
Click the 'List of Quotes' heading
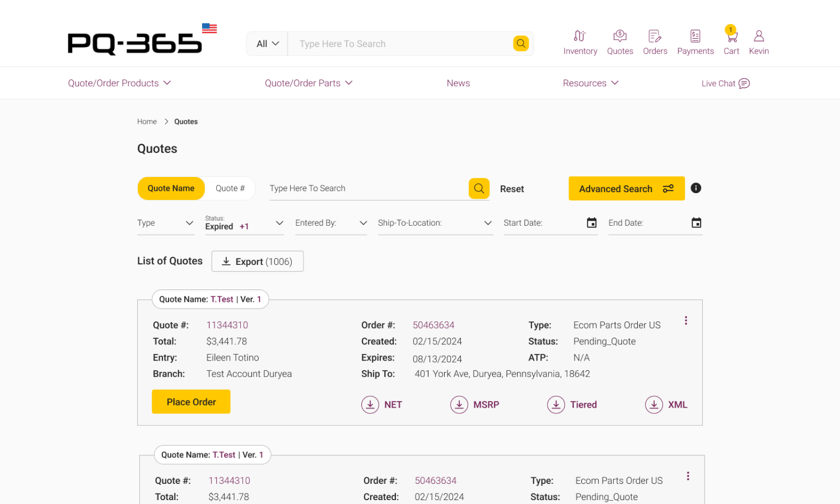(170, 261)
